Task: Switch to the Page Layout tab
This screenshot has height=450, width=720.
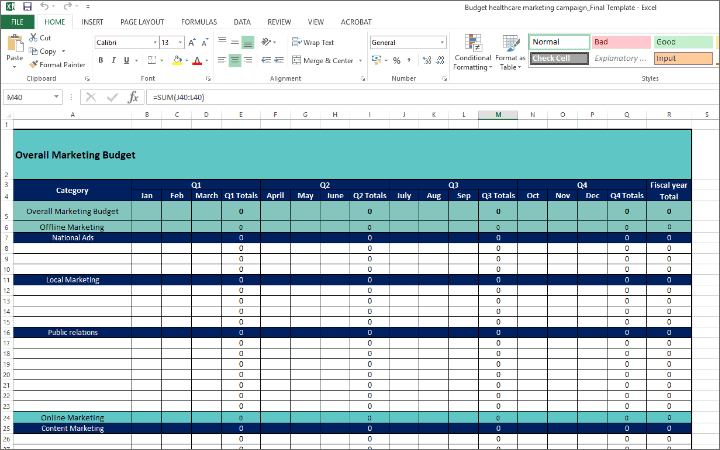Action: (x=142, y=21)
